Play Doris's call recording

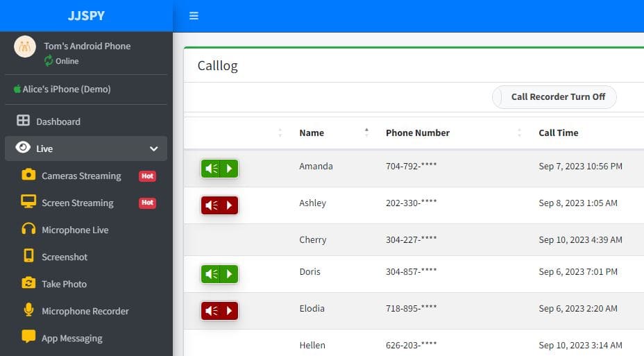(229, 274)
